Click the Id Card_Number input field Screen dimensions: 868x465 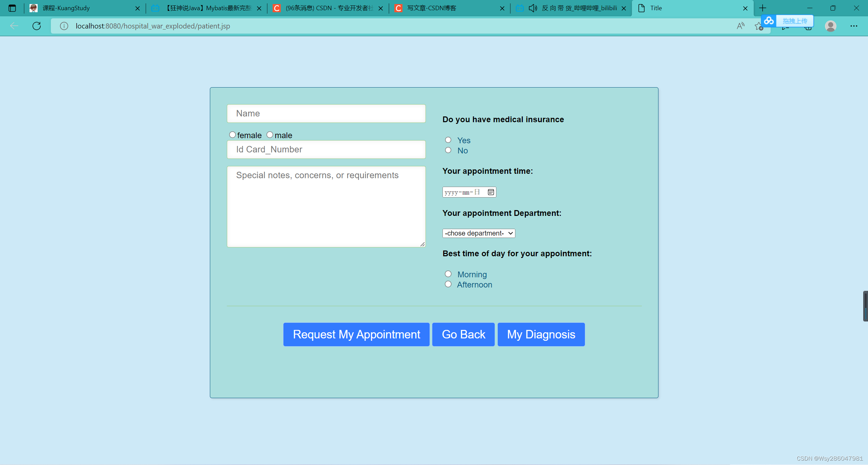[x=326, y=149]
